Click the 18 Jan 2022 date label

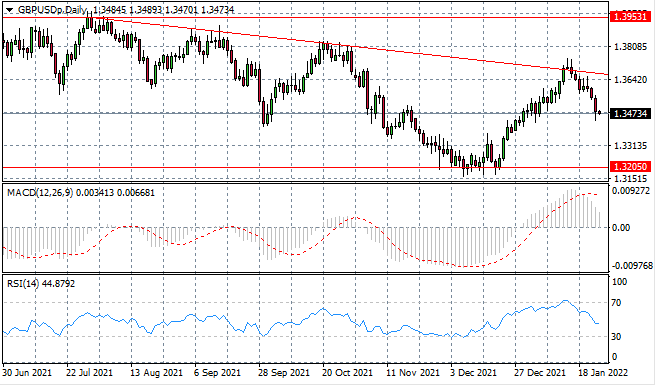click(603, 372)
